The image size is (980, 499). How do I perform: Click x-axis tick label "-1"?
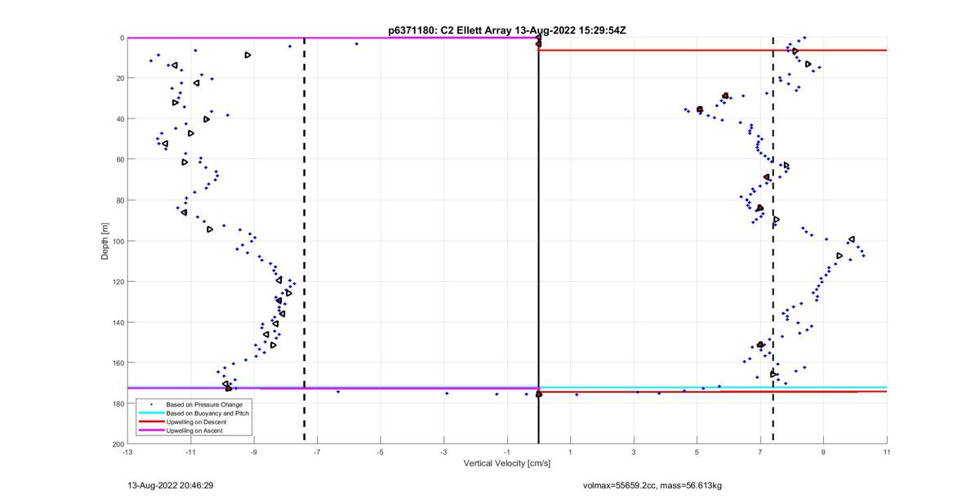point(507,452)
